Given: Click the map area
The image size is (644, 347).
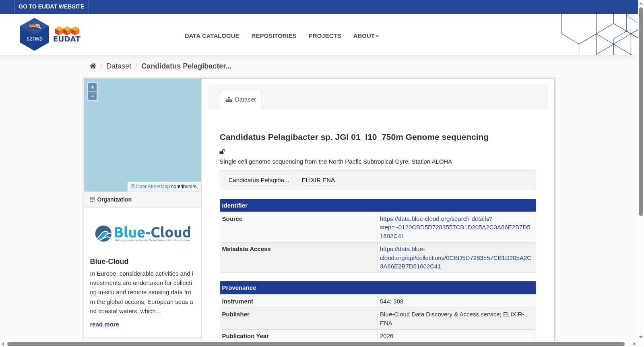Looking at the screenshot, I should 142,135.
